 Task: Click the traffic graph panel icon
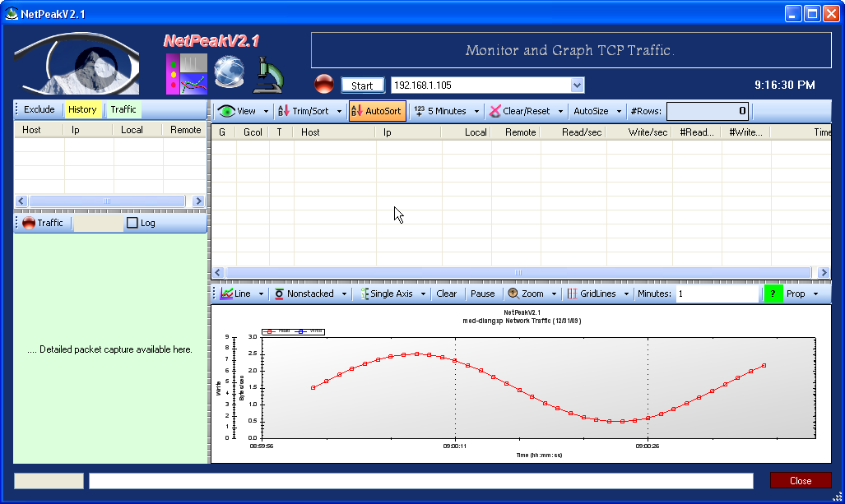[187, 74]
